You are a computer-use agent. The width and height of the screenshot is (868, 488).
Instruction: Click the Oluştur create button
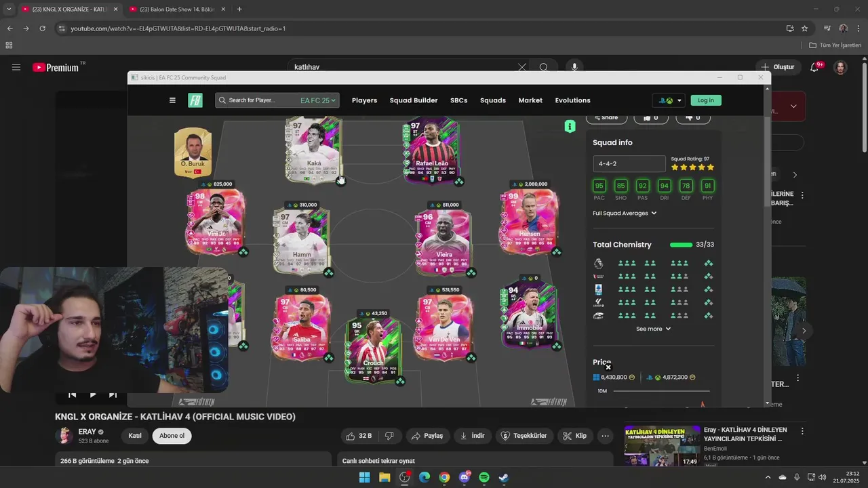777,67
